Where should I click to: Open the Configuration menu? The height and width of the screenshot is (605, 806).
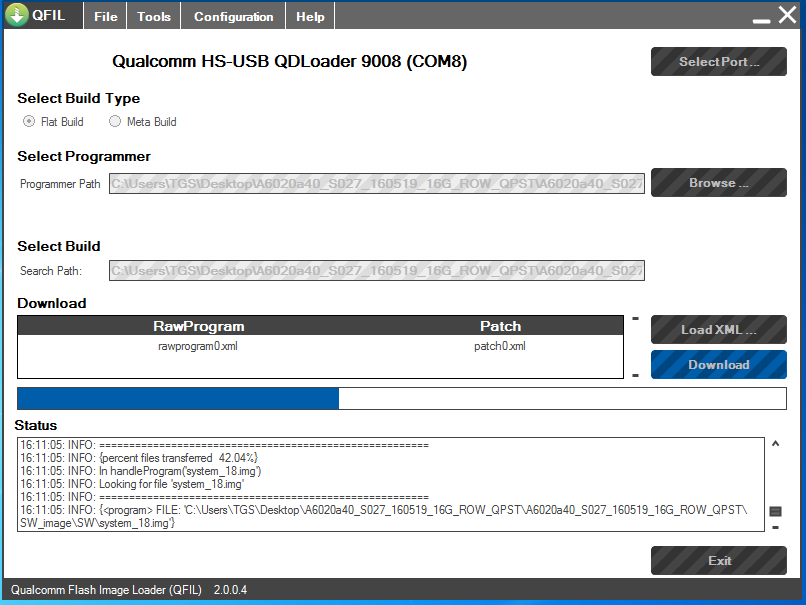pos(233,16)
